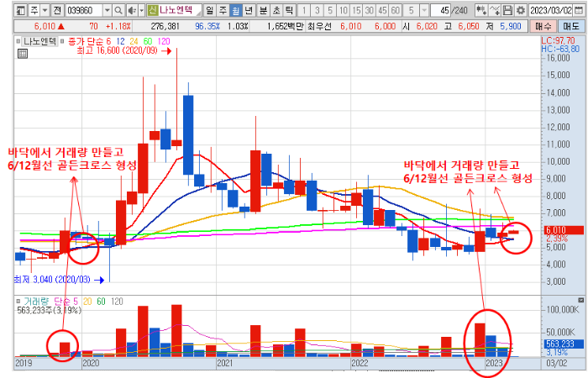Click the current price 6,010 in info bar
588x378 pixels.
coord(45,27)
